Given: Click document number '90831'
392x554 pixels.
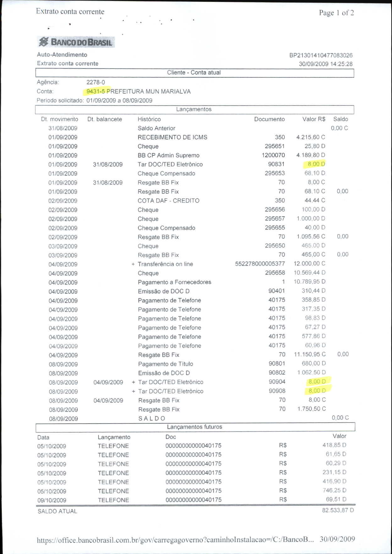Looking at the screenshot, I should coord(276,164).
